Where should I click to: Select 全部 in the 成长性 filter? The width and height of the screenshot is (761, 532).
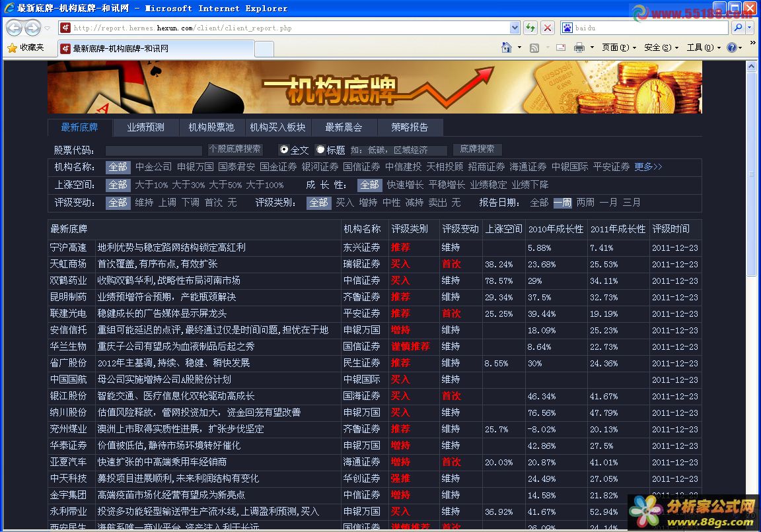pyautogui.click(x=369, y=185)
